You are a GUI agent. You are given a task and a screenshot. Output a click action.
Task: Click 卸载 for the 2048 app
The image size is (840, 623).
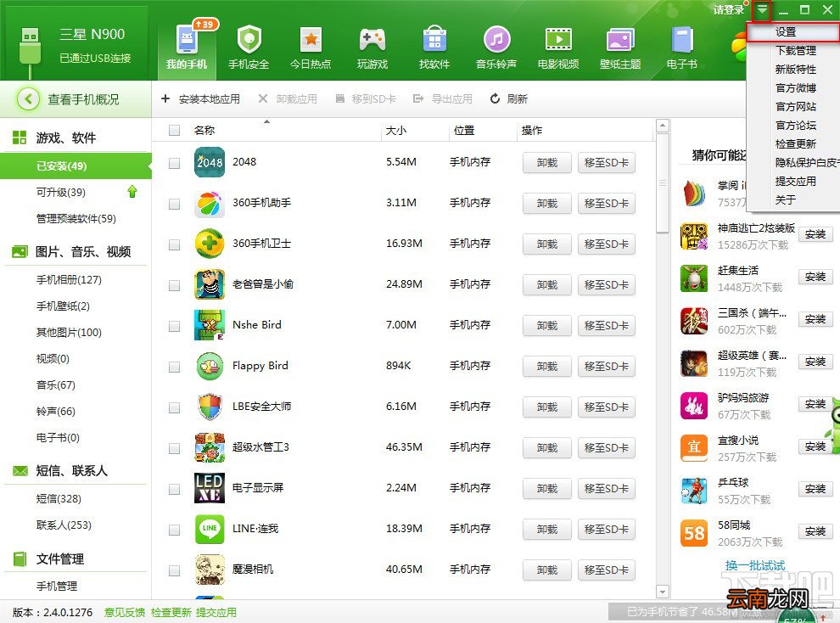point(547,163)
